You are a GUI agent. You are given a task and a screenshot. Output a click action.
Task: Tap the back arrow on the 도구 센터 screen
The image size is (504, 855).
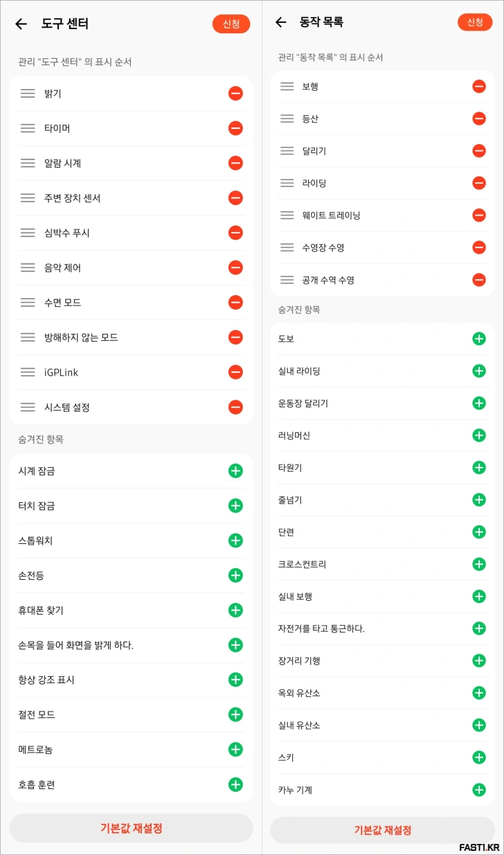[x=21, y=24]
